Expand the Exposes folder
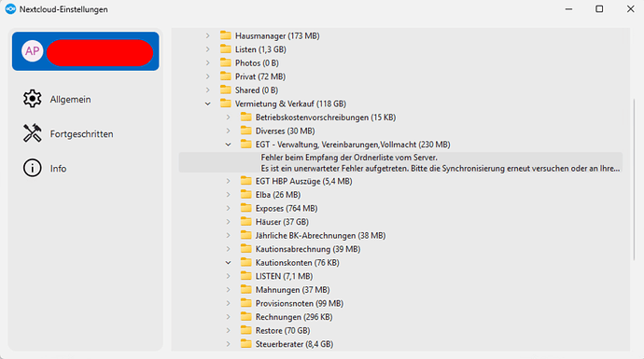The image size is (644, 359). [x=229, y=208]
